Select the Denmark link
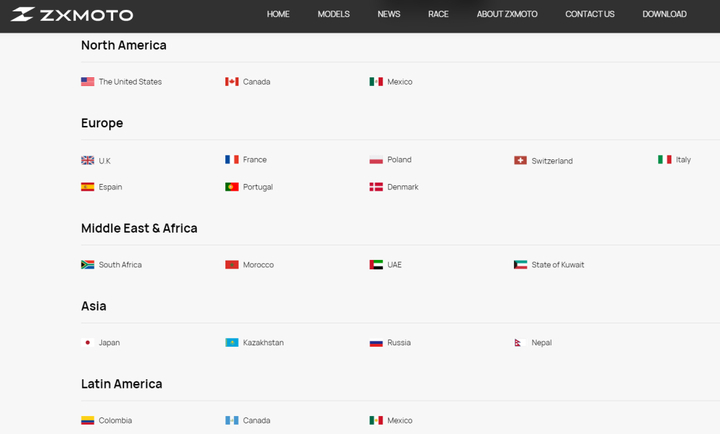Image resolution: width=720 pixels, height=434 pixels. click(403, 187)
